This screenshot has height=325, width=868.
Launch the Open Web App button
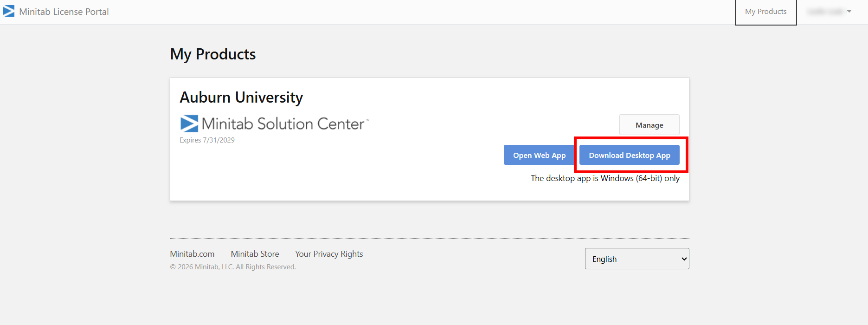pos(539,155)
